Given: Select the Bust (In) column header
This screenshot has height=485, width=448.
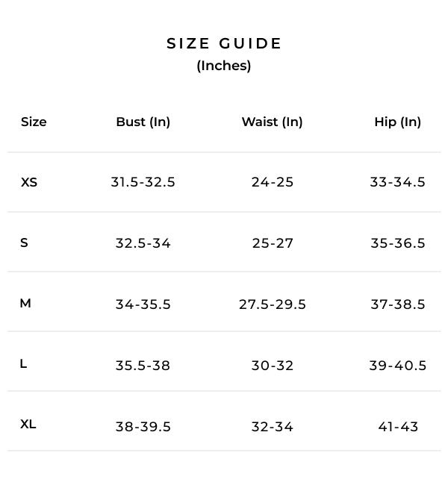Looking at the screenshot, I should pos(143,122).
